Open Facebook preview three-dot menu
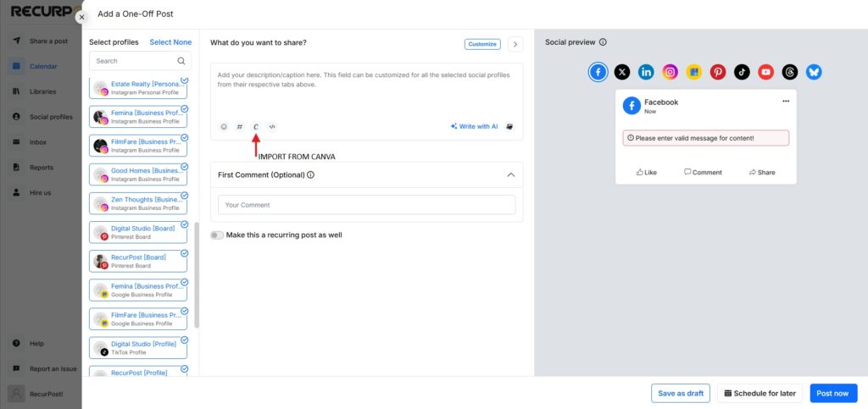Viewport: 868px width, 409px height. point(786,101)
